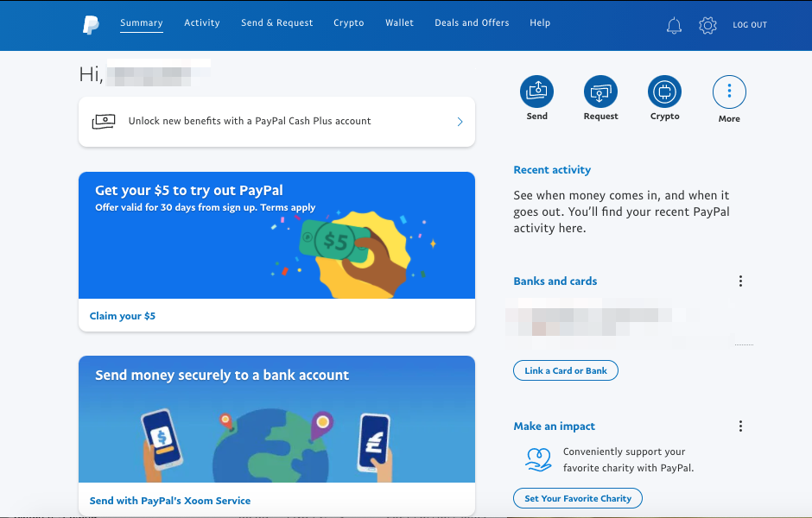Open the More actions circle icon

pyautogui.click(x=729, y=92)
